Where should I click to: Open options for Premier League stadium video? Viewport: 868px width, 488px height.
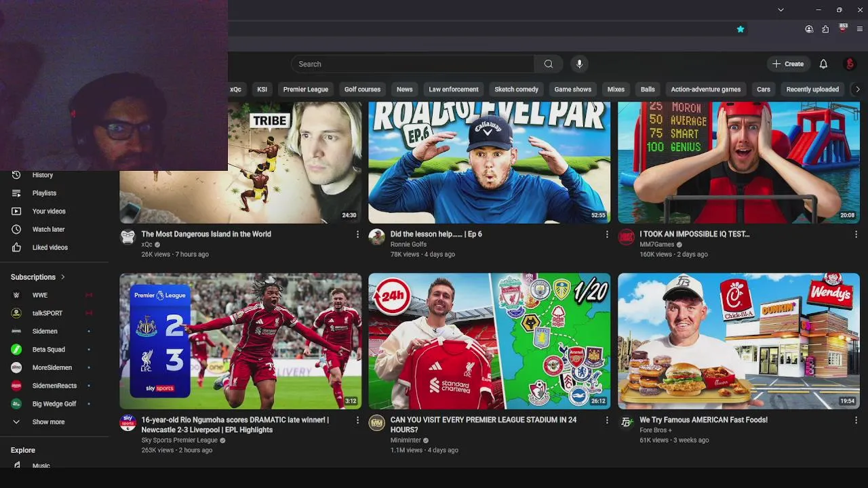(607, 420)
